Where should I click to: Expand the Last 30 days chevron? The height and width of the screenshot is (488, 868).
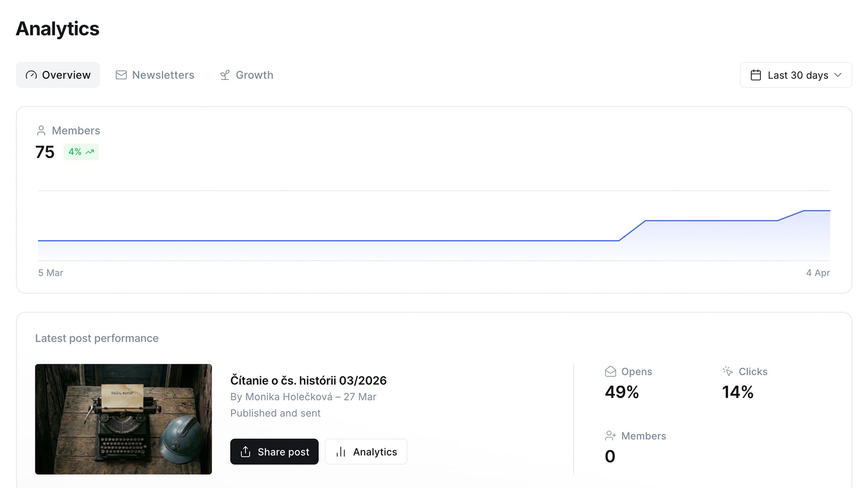click(x=838, y=75)
